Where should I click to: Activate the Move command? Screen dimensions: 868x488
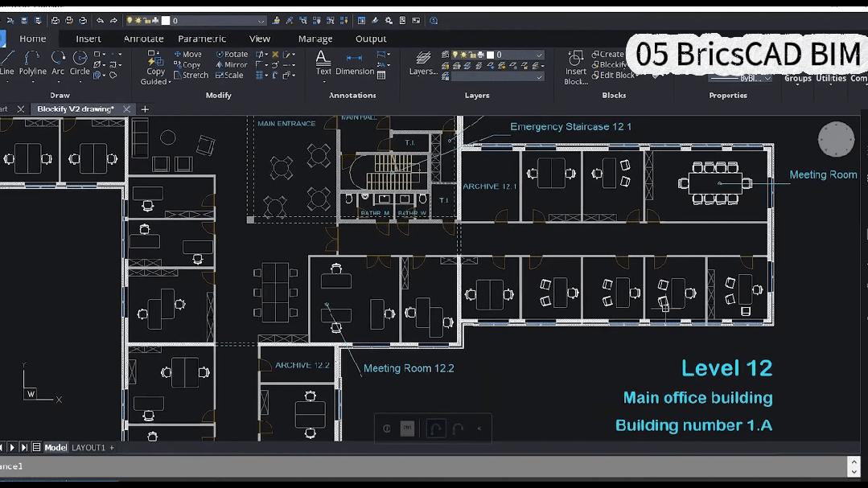point(187,54)
